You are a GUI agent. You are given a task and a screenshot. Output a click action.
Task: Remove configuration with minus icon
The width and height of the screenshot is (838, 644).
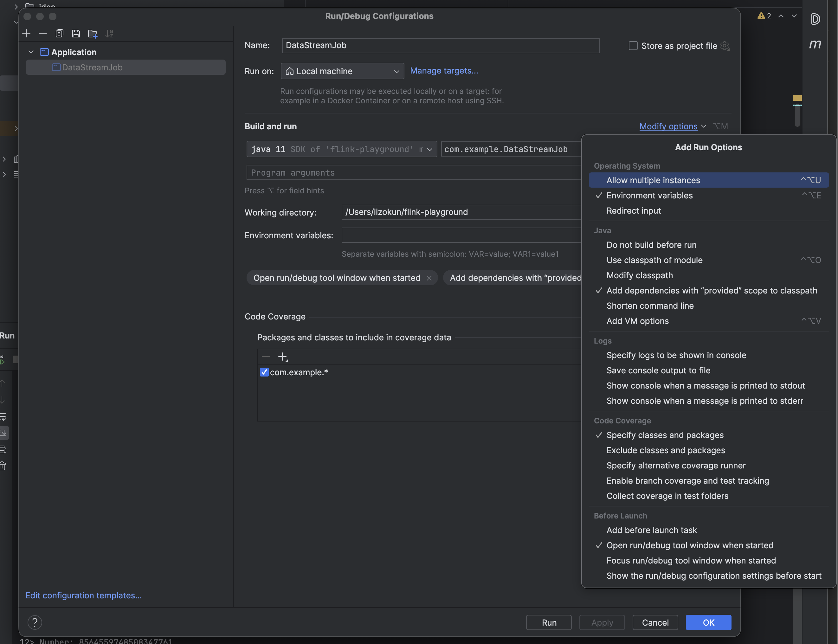point(43,34)
